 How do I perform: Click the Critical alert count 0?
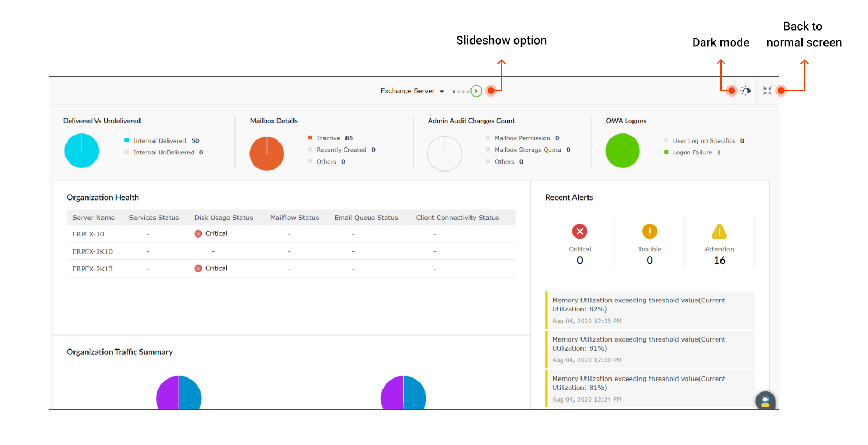[580, 261]
